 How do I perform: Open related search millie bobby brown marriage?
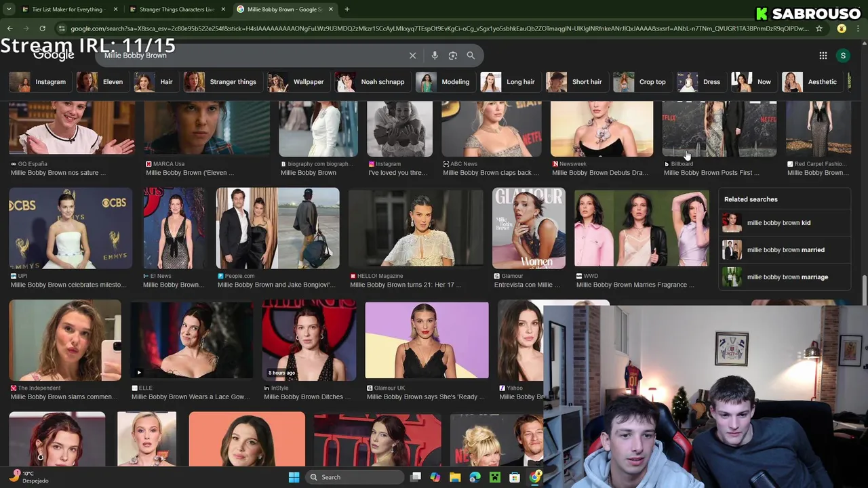tap(784, 277)
